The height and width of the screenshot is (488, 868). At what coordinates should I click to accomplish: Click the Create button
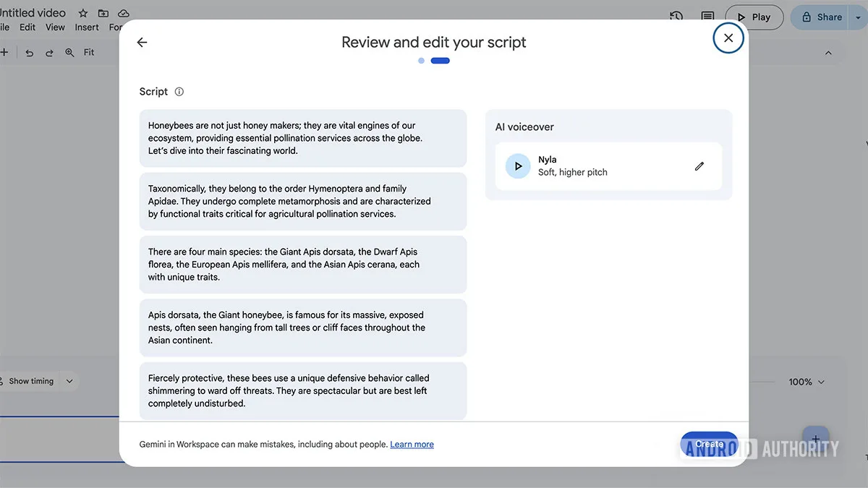click(709, 445)
